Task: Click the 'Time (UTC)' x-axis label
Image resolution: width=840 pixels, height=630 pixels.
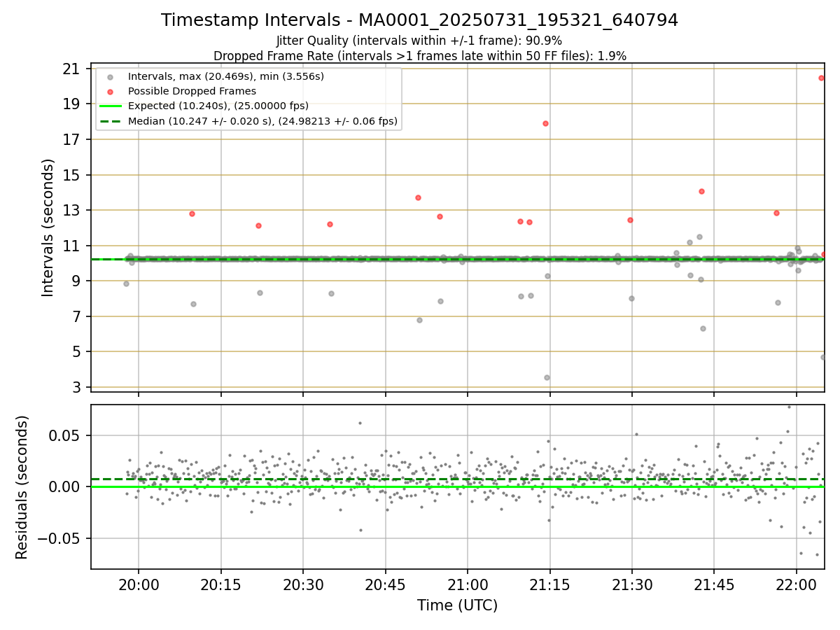Action: click(x=457, y=605)
